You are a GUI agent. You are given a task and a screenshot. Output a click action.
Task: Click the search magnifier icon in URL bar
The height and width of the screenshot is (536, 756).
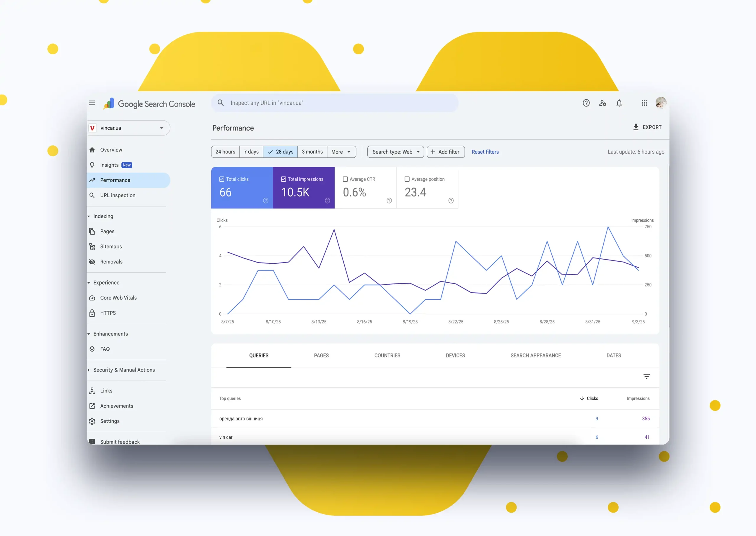pyautogui.click(x=221, y=103)
